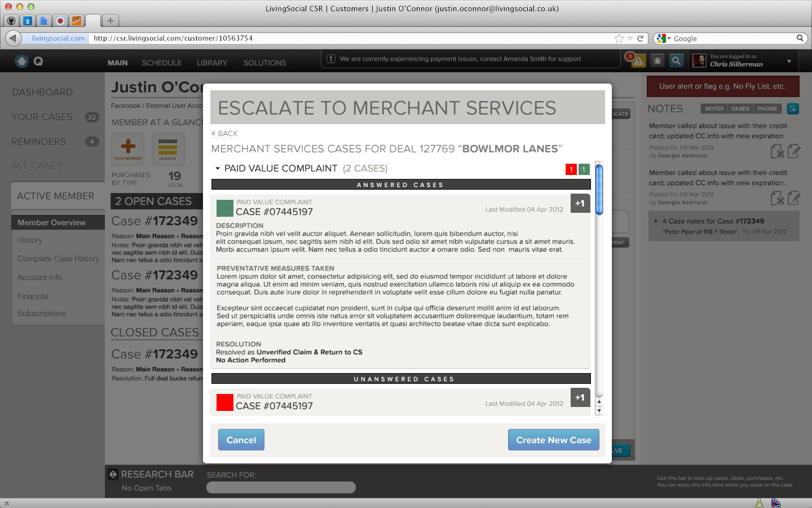Click Cancel in the escalate dialog
This screenshot has width=812, height=508.
click(x=241, y=440)
